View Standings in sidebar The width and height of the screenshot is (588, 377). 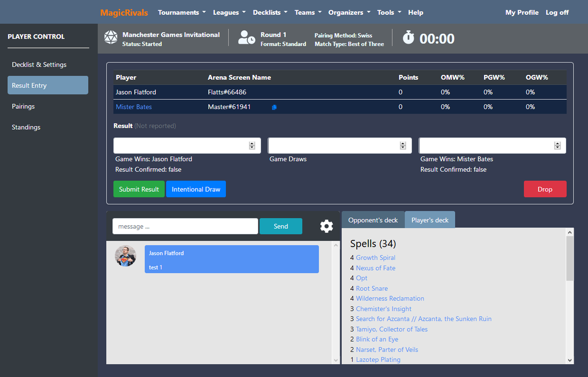[48, 127]
